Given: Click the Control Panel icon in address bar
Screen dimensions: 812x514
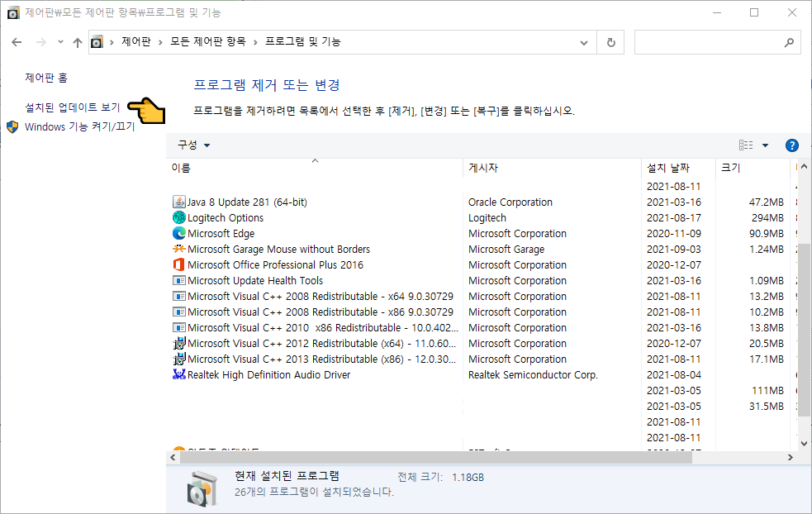Looking at the screenshot, I should tap(97, 42).
